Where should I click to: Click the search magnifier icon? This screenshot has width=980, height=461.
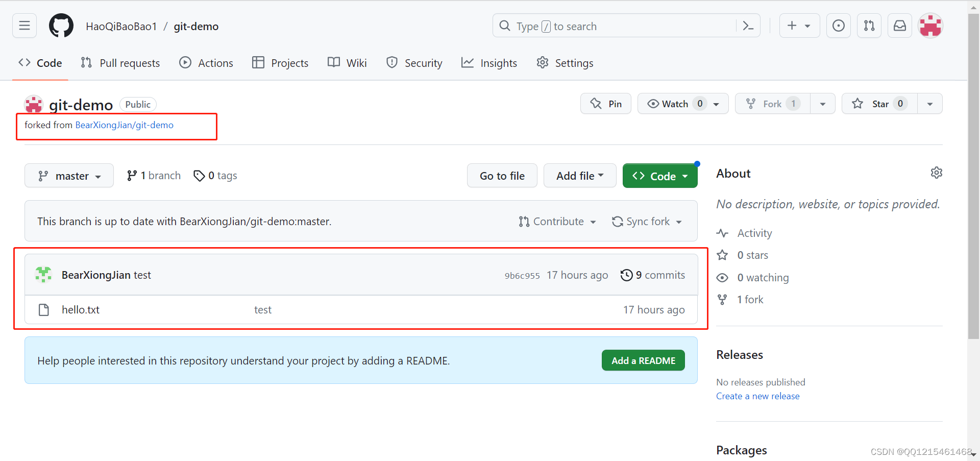[x=505, y=26]
